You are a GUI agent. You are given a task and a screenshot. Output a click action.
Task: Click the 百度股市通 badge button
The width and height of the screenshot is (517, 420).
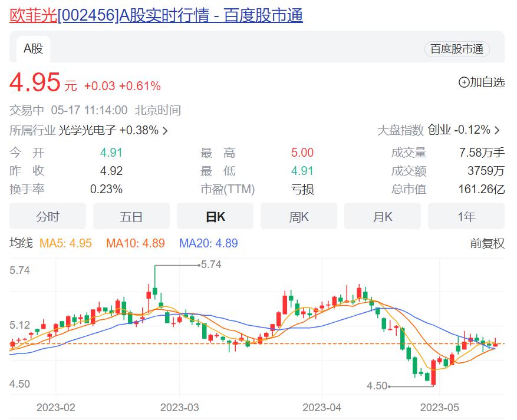[457, 49]
